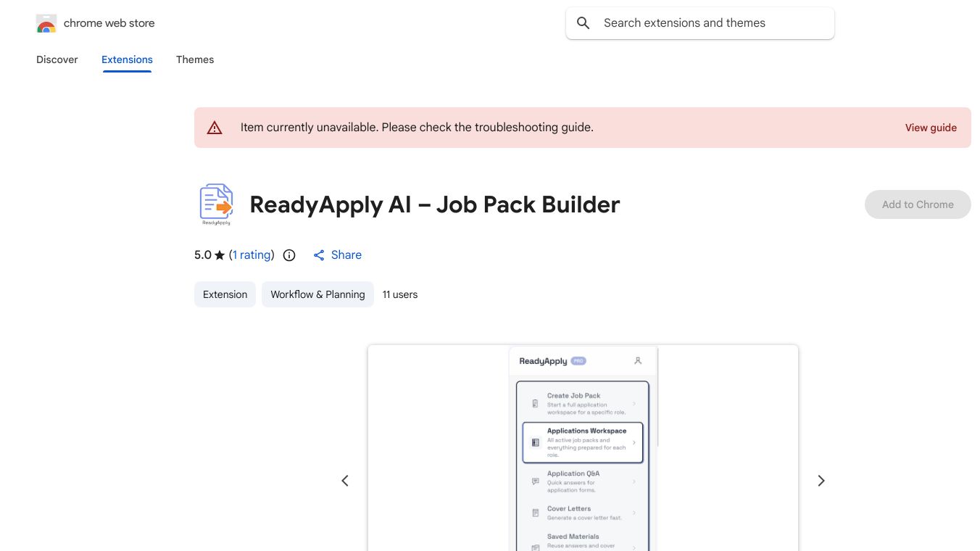Screen dimensions: 980x551
Task: Click the warning triangle in the alert banner
Action: [215, 127]
